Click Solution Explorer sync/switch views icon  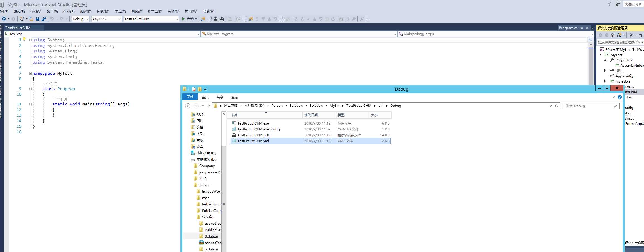click(619, 35)
